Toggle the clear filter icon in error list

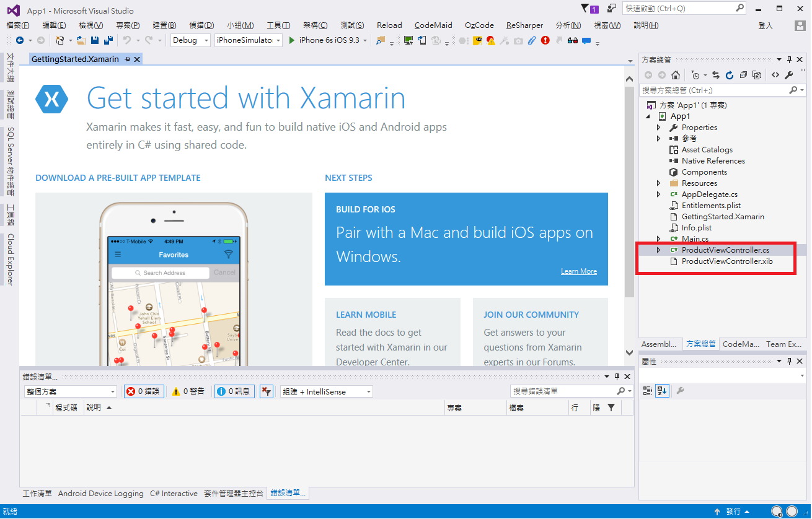point(266,391)
